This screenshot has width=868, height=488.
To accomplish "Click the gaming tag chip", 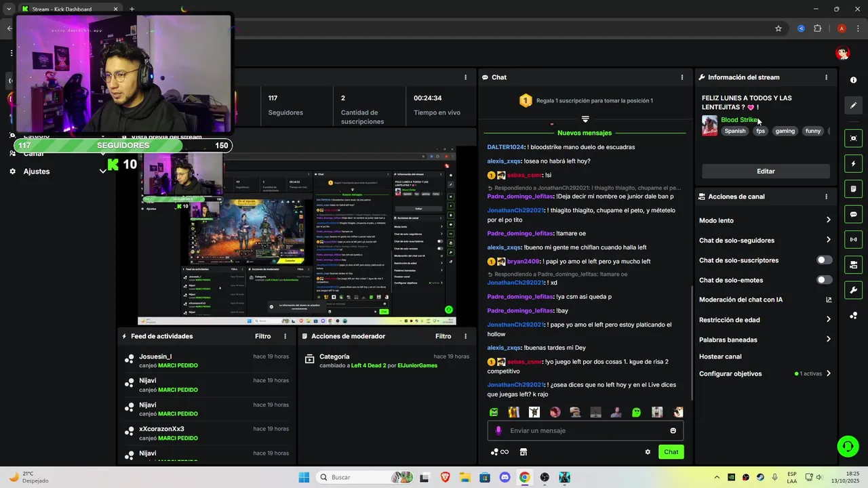I will click(x=785, y=131).
